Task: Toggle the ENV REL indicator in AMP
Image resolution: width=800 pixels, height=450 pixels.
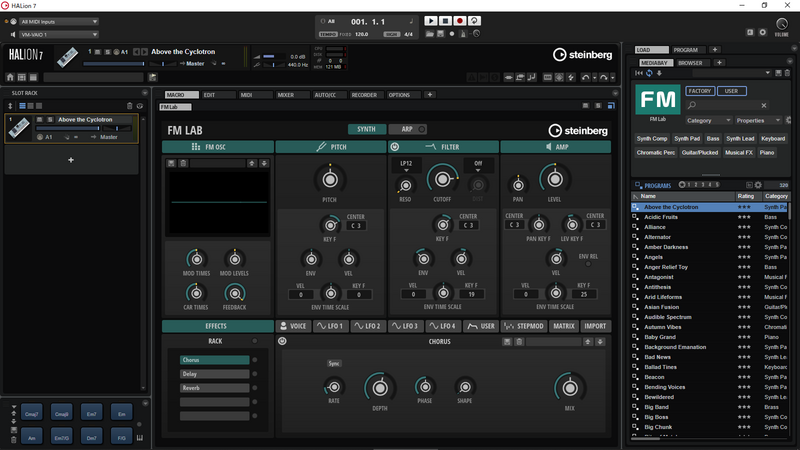Action: click(588, 264)
